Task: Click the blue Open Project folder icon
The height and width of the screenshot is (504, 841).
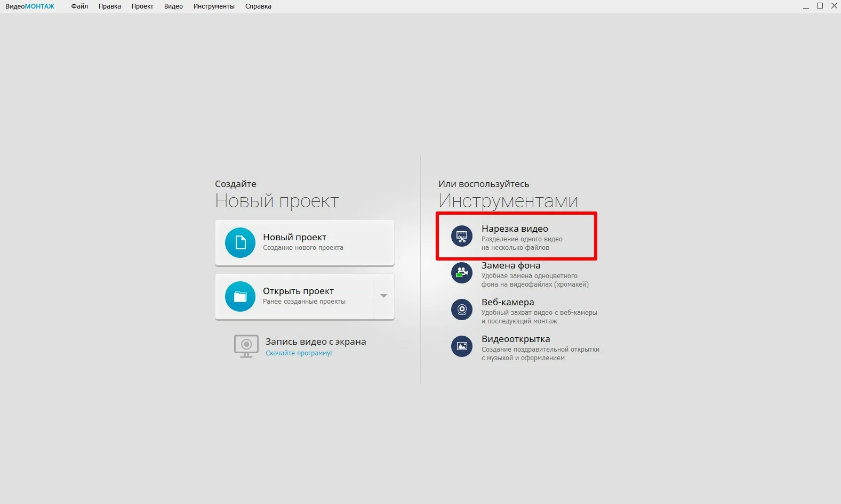Action: click(241, 296)
